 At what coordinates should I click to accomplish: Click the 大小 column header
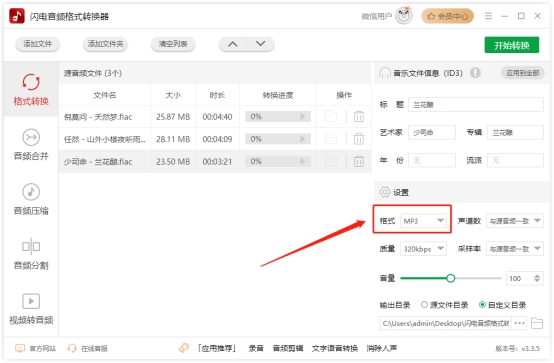(x=173, y=95)
